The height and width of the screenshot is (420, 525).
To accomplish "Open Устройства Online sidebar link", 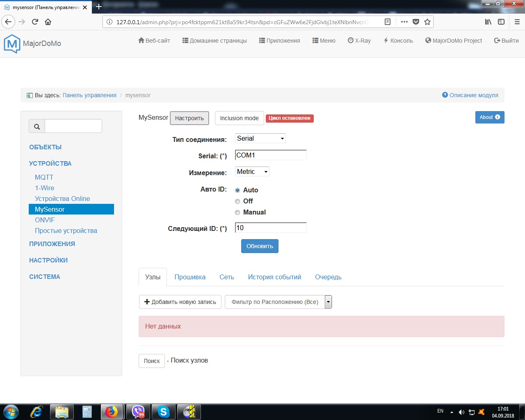I will point(62,199).
